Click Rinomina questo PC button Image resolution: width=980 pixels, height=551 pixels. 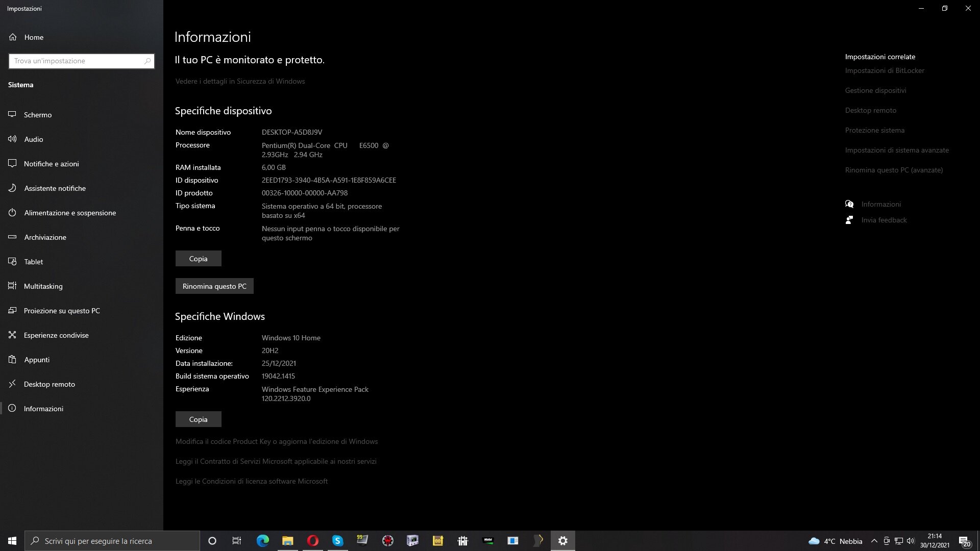(214, 286)
